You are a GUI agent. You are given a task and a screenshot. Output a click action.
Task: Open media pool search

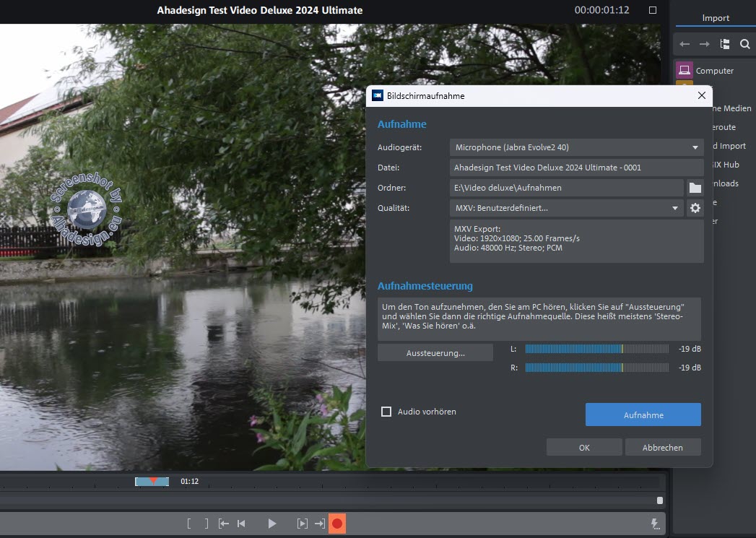(x=745, y=44)
